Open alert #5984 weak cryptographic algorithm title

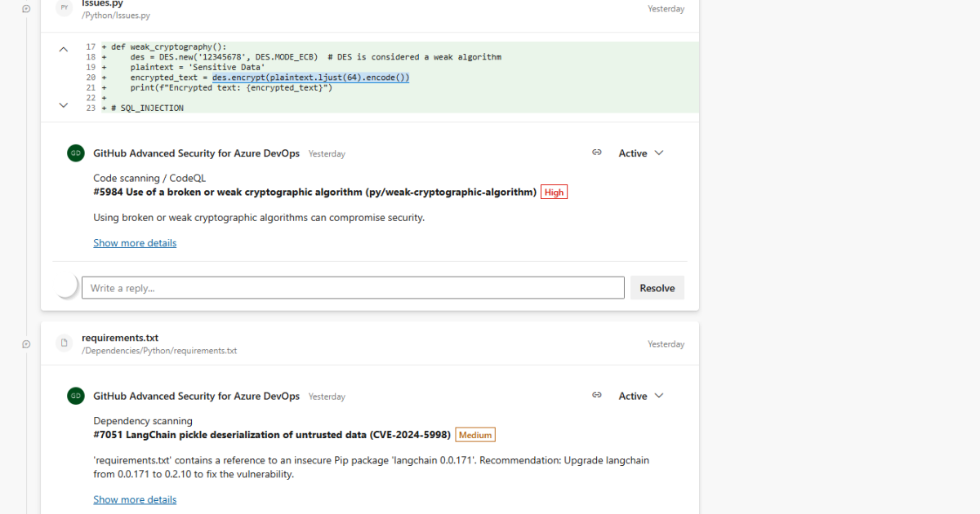(315, 193)
